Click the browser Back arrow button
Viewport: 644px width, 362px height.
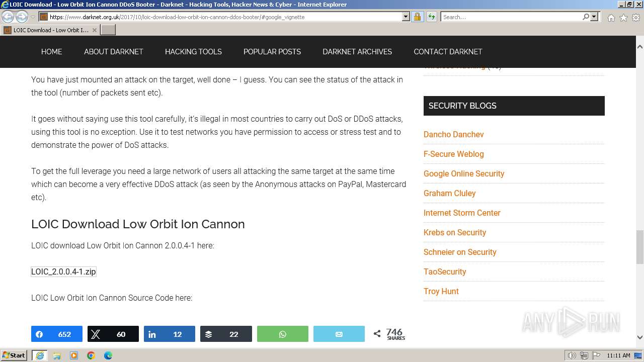tap(8, 17)
